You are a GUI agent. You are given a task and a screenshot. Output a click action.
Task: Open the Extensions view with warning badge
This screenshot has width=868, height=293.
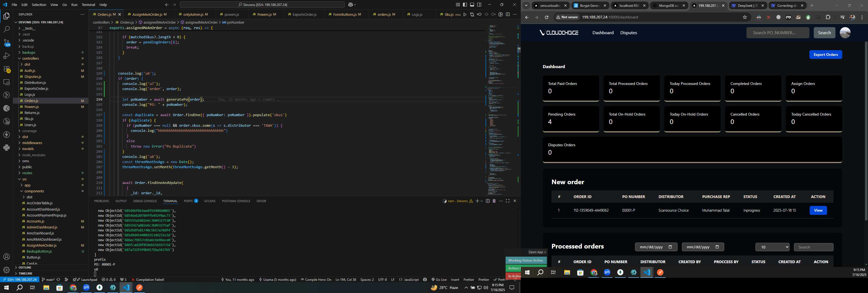(7, 69)
